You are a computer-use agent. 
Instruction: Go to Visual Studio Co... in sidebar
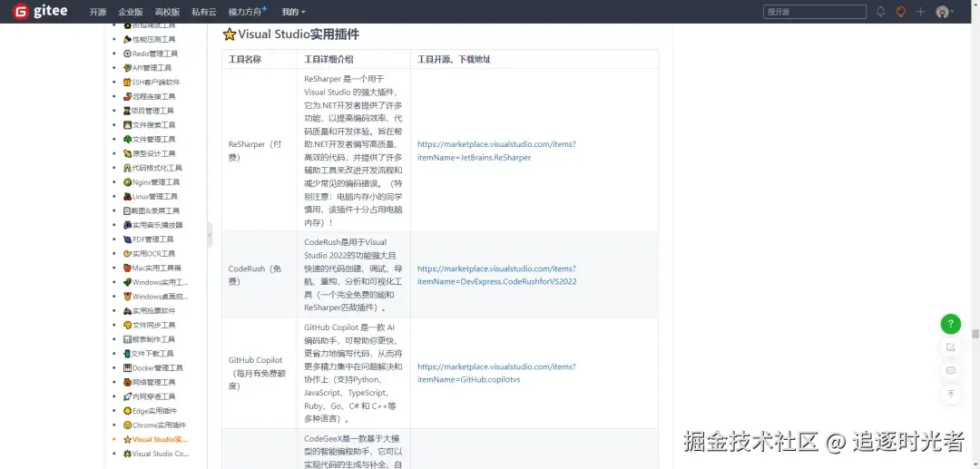point(156,454)
